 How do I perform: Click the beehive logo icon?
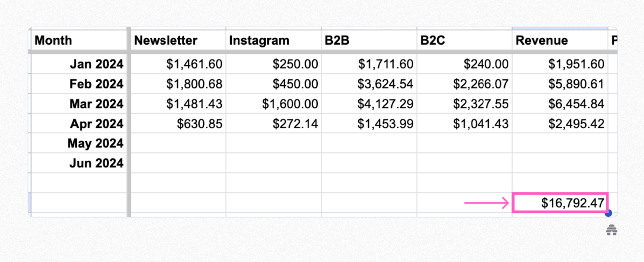[612, 230]
